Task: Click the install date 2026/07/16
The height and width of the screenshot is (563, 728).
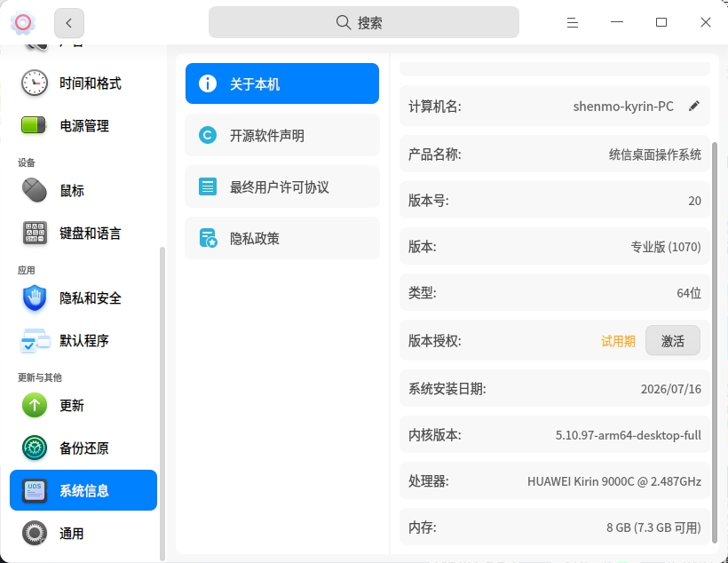Action: (671, 389)
